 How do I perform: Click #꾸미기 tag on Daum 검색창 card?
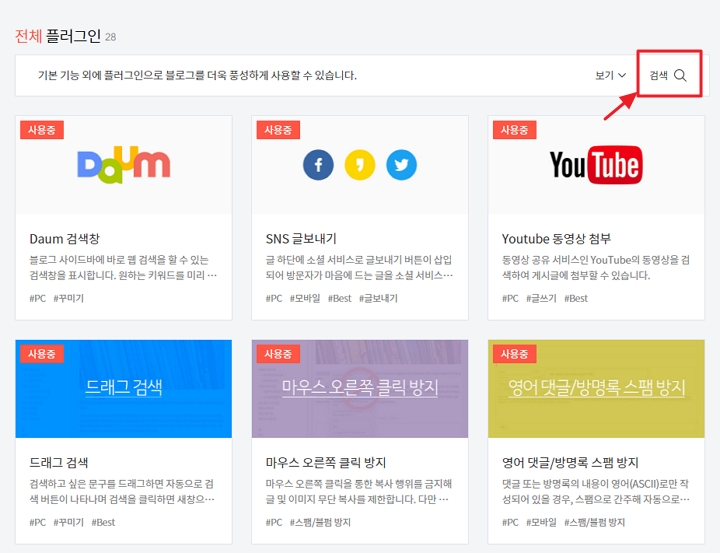coord(68,299)
